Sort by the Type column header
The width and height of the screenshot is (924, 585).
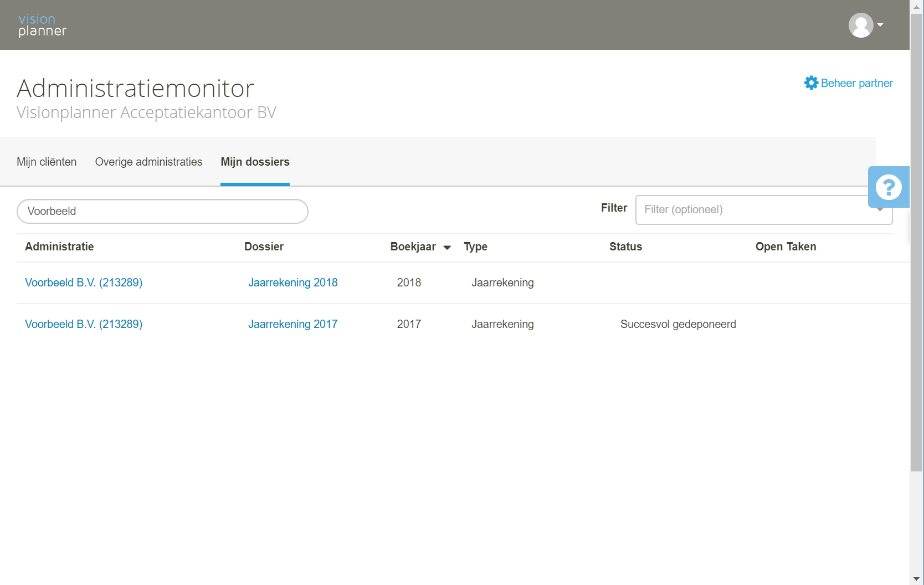click(475, 247)
